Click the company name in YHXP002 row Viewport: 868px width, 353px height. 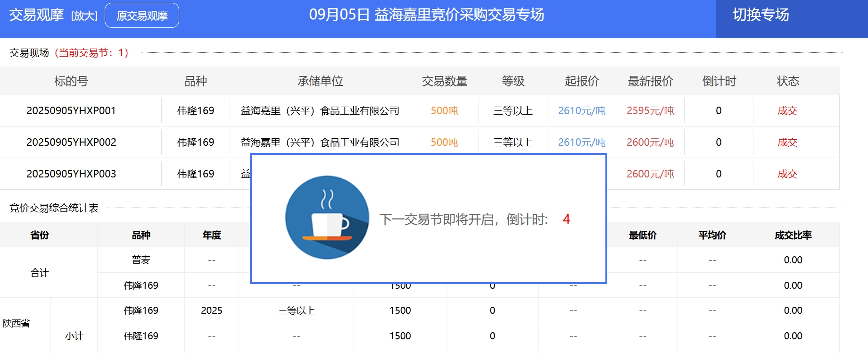(320, 142)
